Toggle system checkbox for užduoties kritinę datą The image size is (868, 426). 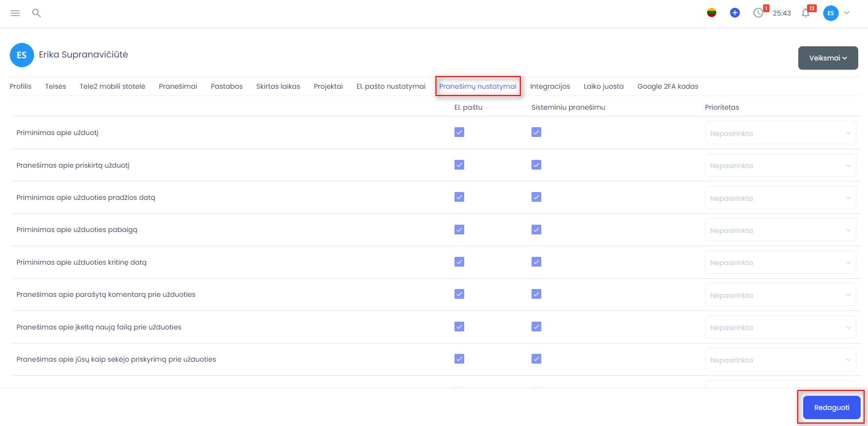(536, 262)
